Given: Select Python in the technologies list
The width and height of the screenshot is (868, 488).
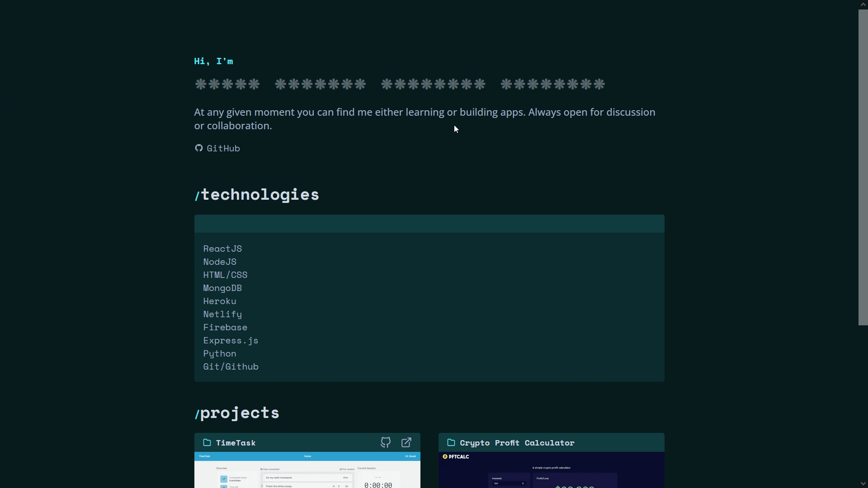Looking at the screenshot, I should tap(220, 353).
